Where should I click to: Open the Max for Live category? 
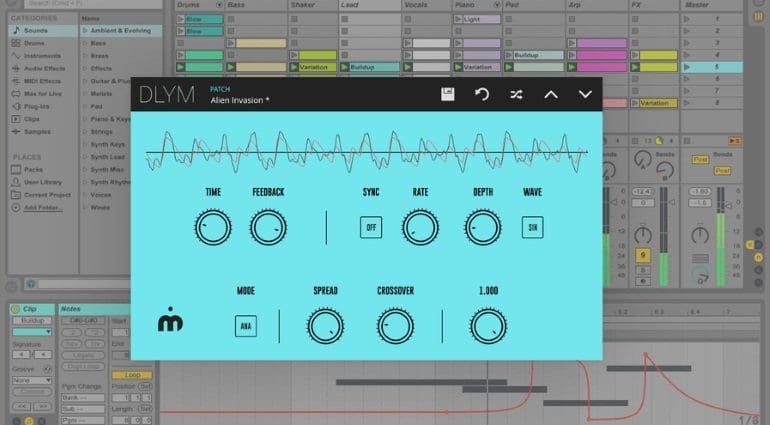(x=42, y=94)
